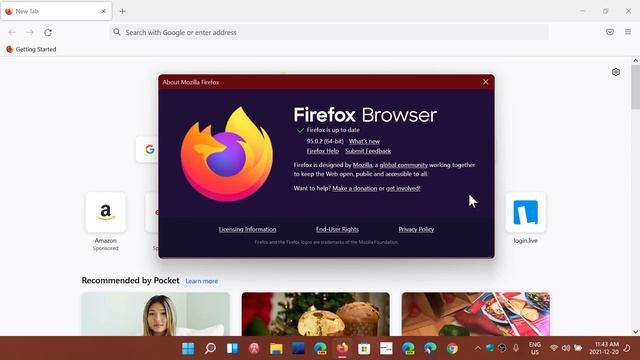
Task: Open the Save to Pocket icon
Action: 610,32
